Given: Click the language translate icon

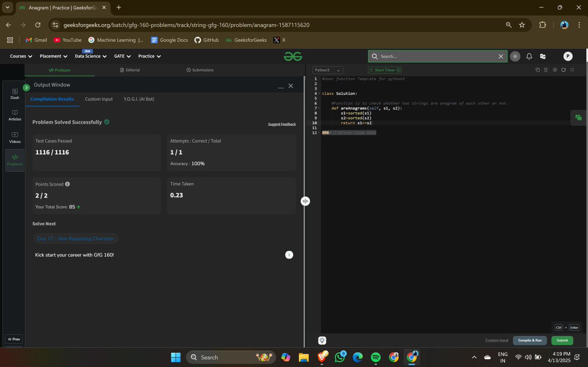Looking at the screenshot, I should (x=543, y=56).
